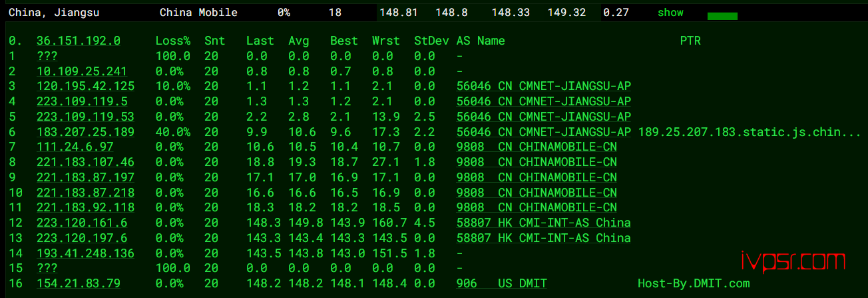Open AS 906 US DMIT link
The image size is (868, 298).
502,284
